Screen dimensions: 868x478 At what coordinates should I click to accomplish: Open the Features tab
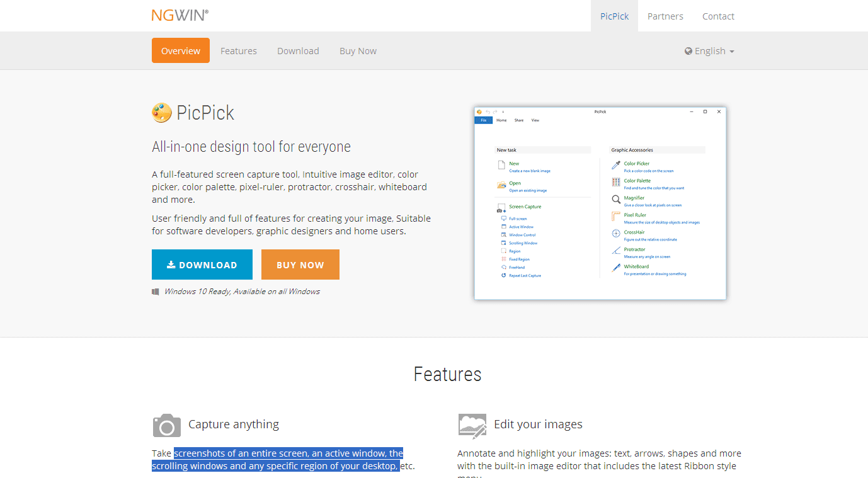239,51
